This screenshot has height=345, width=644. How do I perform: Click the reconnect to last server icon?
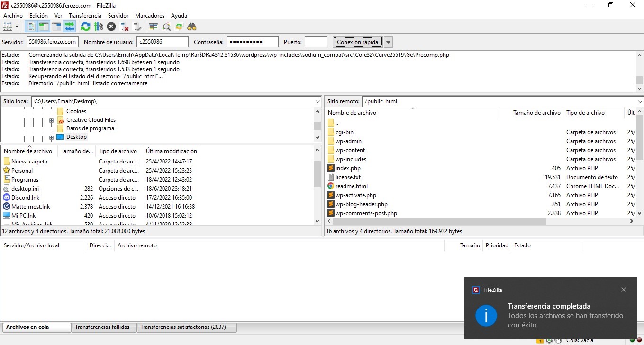pos(137,27)
